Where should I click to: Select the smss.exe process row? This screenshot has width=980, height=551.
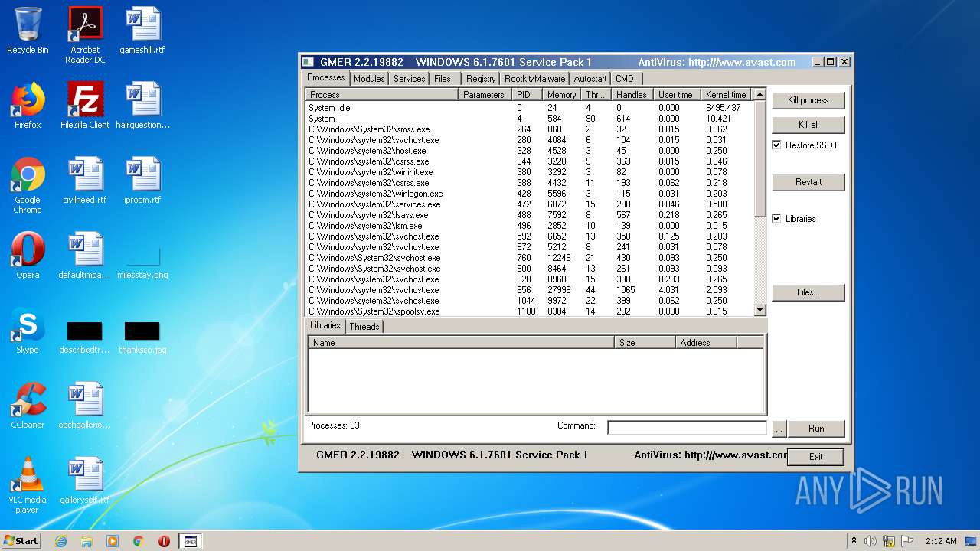click(x=529, y=129)
